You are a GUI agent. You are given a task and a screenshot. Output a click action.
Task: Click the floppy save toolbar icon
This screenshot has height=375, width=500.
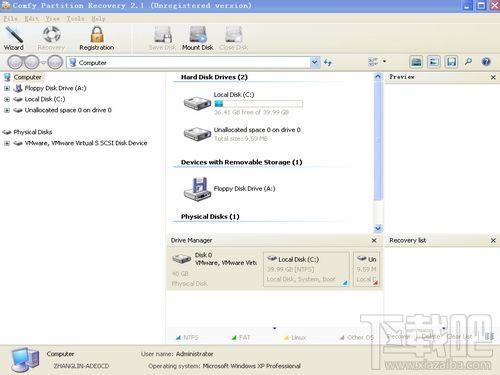click(451, 62)
